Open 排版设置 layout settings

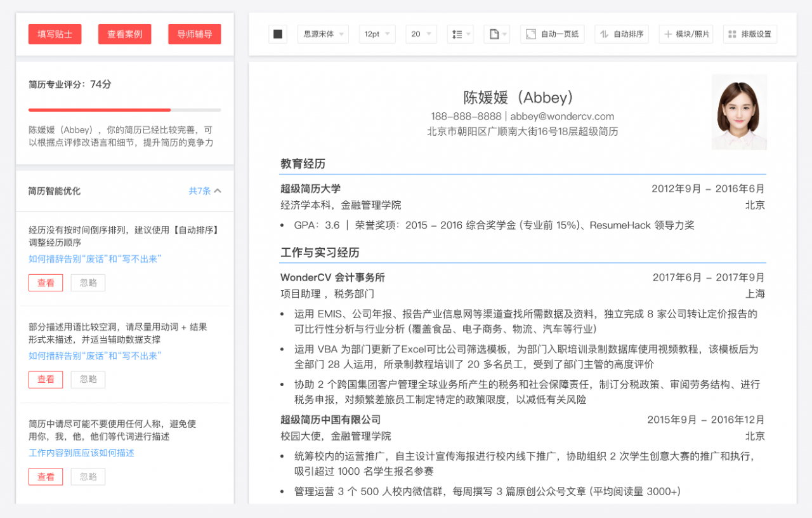(750, 34)
